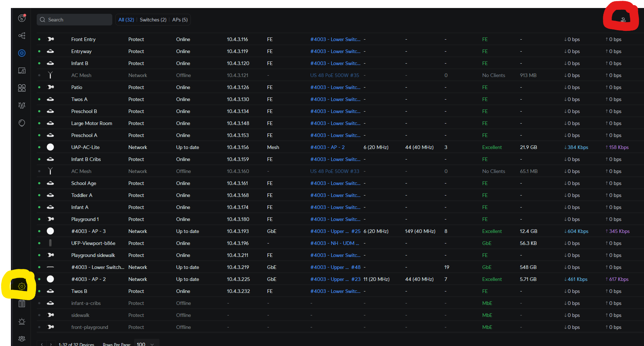
Task: Go to the next page arrow
Action: point(51,344)
